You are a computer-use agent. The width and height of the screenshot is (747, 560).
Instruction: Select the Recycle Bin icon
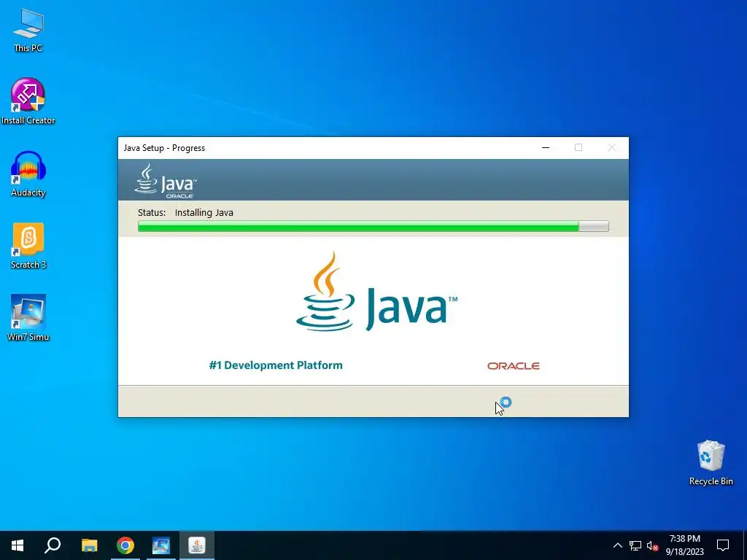point(711,462)
